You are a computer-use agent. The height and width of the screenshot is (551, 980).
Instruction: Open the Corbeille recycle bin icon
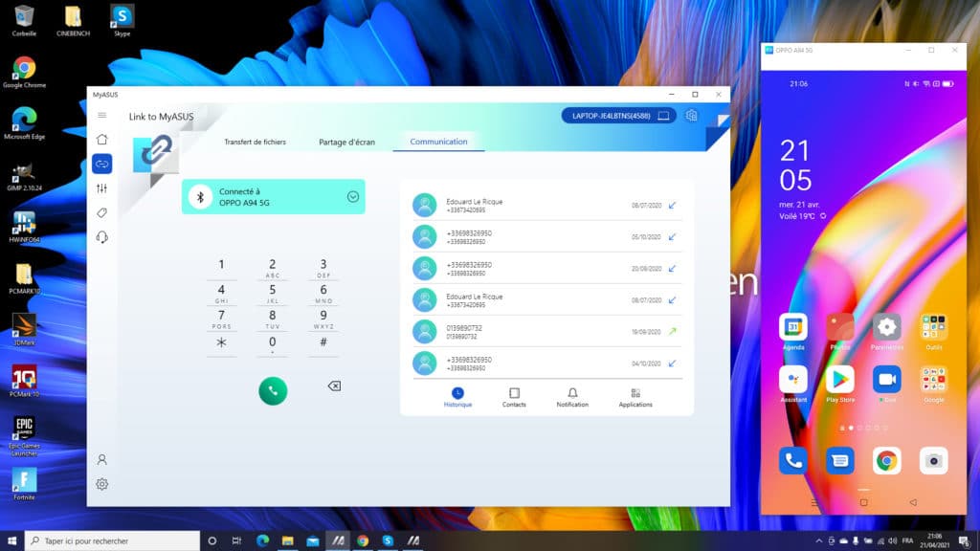24,21
